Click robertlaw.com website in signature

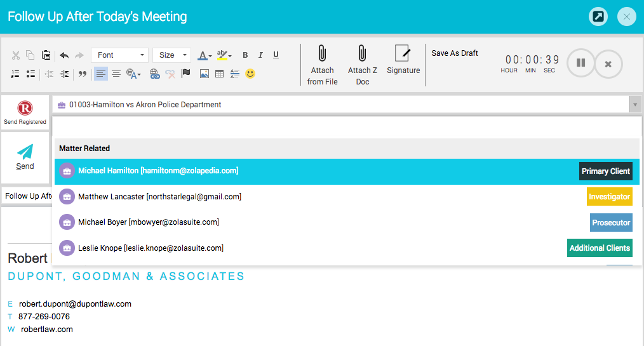tap(47, 329)
